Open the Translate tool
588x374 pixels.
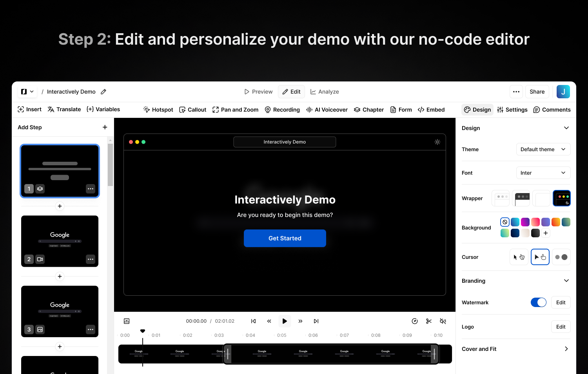[64, 109]
